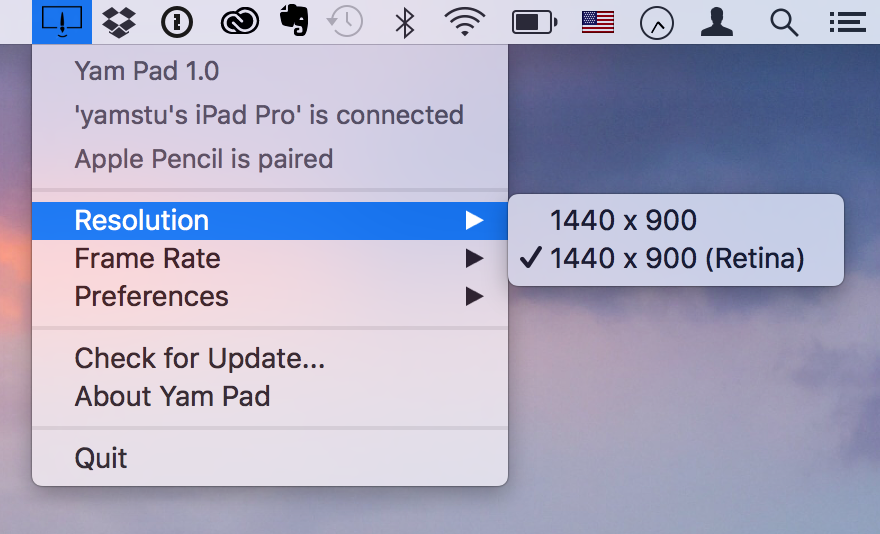The height and width of the screenshot is (534, 880).
Task: Open the US flag input source menu
Action: click(598, 22)
